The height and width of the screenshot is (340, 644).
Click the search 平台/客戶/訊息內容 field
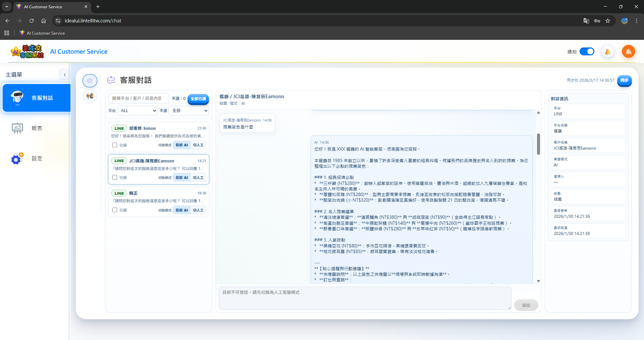click(138, 98)
